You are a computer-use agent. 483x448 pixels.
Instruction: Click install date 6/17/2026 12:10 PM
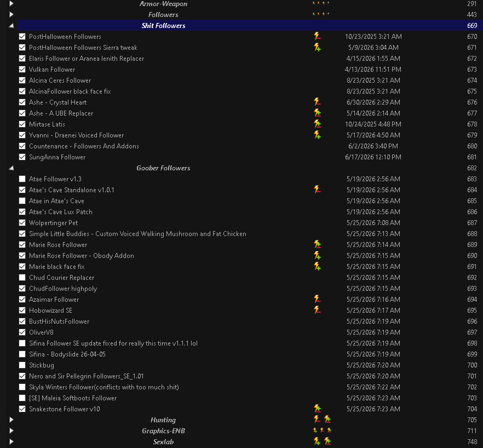(373, 157)
